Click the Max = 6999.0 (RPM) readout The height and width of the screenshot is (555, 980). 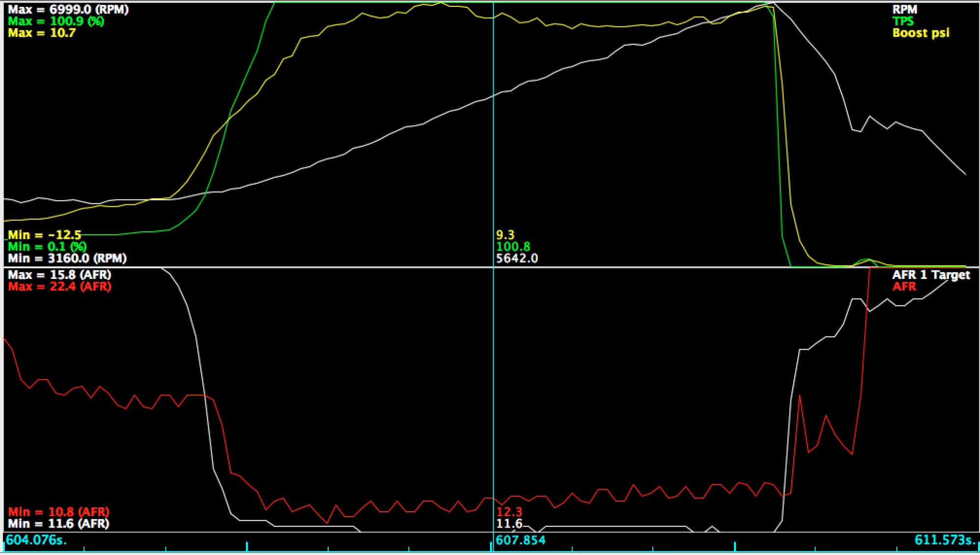tap(68, 9)
